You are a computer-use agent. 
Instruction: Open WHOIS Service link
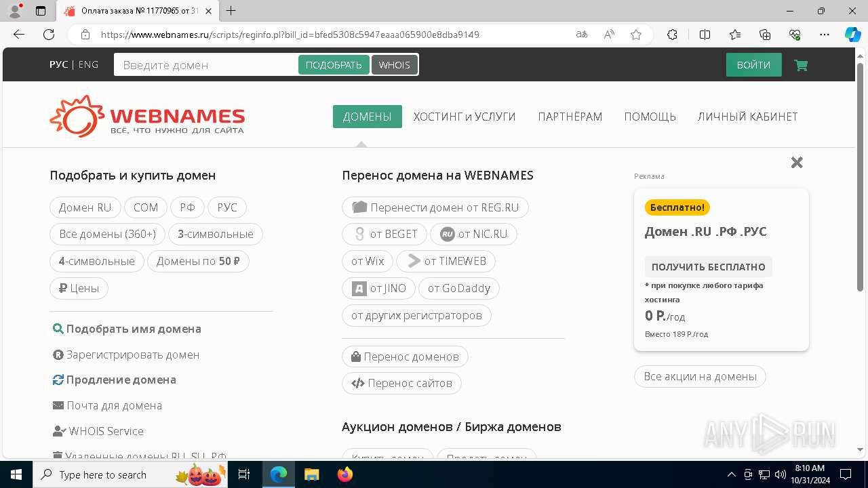coord(98,431)
